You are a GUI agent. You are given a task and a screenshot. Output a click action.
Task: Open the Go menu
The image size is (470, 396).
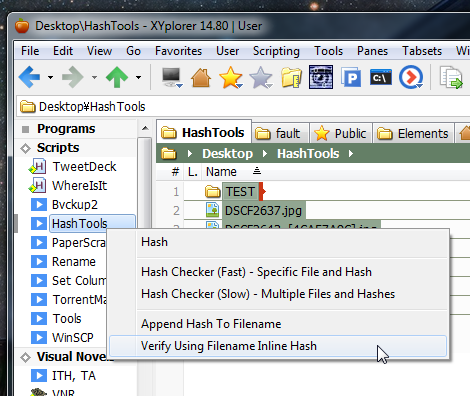(133, 51)
